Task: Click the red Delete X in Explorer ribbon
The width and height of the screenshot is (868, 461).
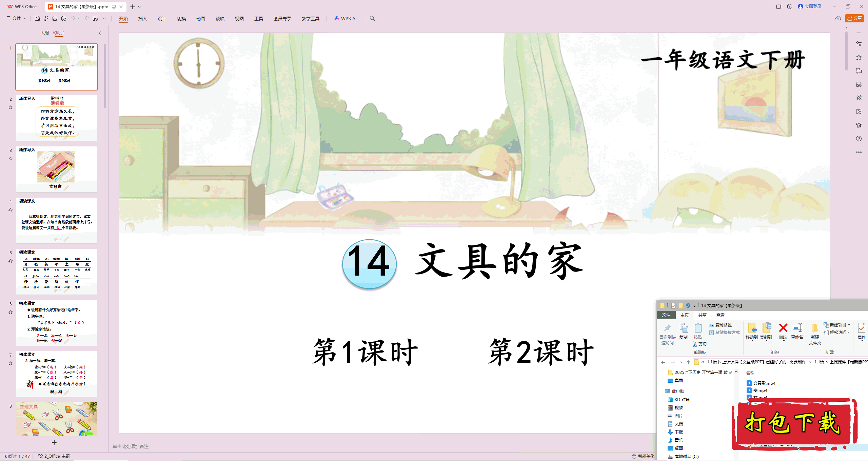Action: 783,328
